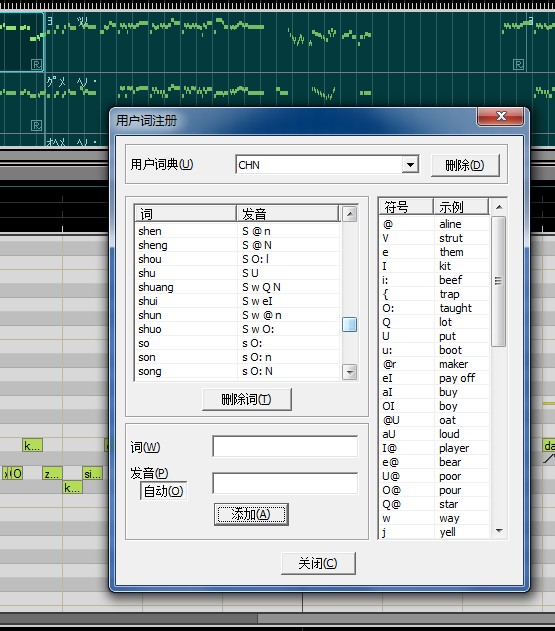Click the 'OI' symbol row for boy
The height and width of the screenshot is (631, 555).
[x=435, y=406]
